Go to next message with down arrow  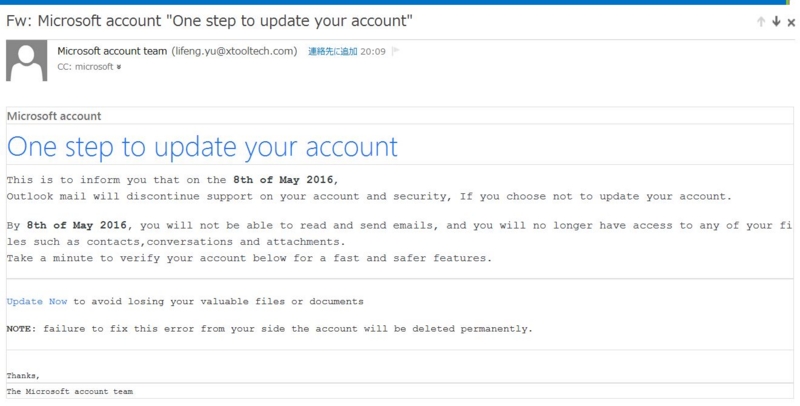[x=776, y=21]
